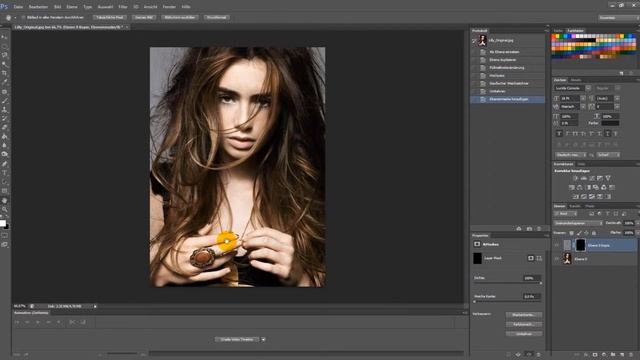Select the Quick Selection tool

click(x=4, y=64)
